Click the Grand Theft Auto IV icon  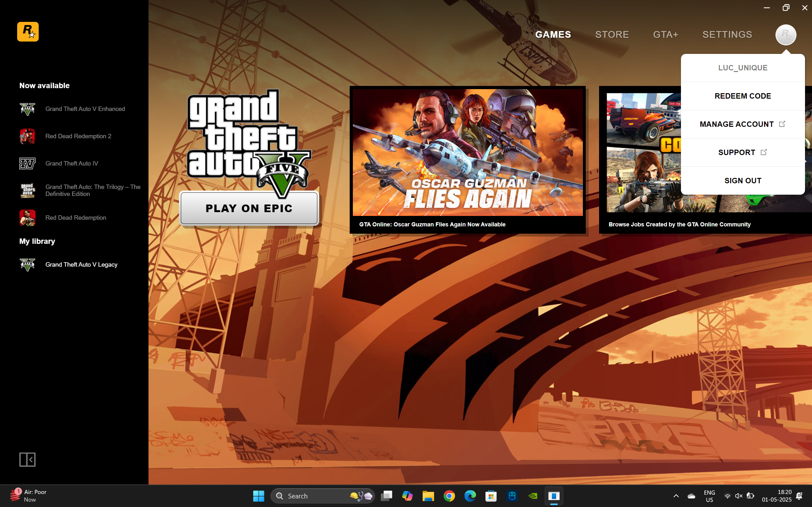coord(28,163)
